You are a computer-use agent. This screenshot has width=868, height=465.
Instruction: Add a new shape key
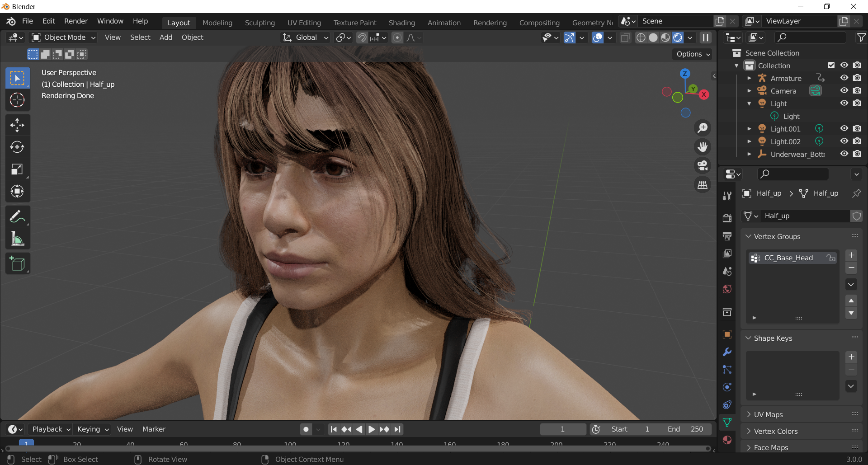[x=851, y=357]
